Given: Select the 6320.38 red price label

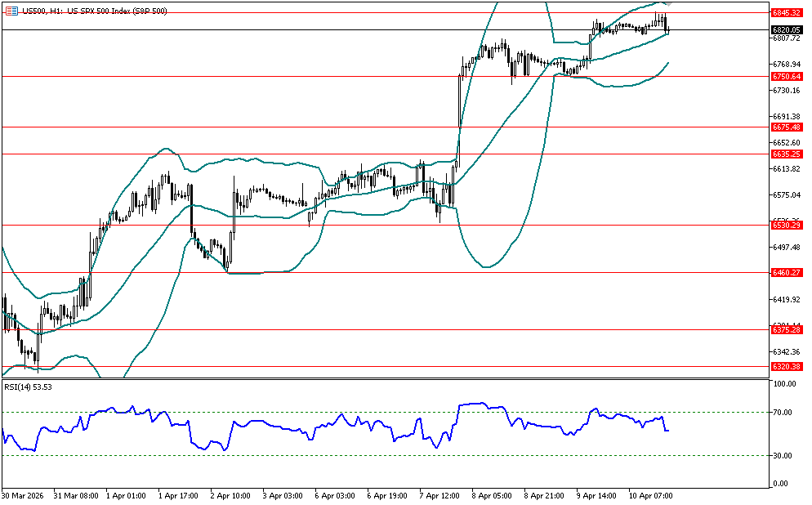Looking at the screenshot, I should pyautogui.click(x=787, y=367).
